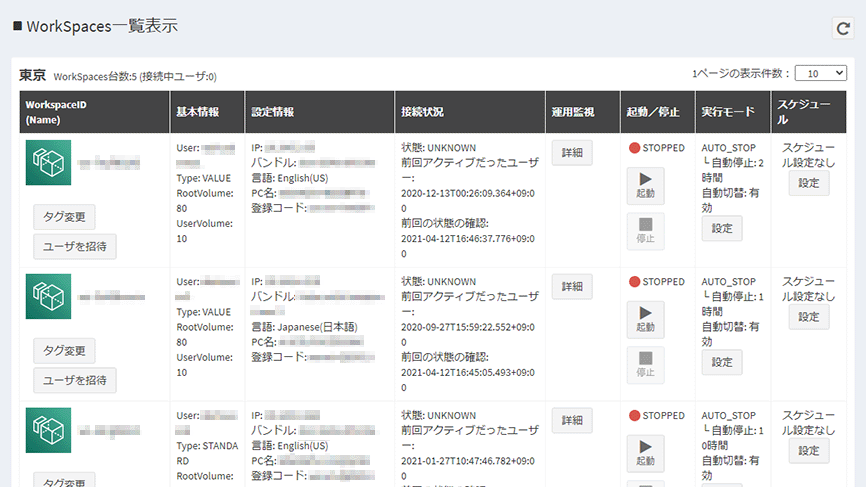Click the 起動/停止 column header
This screenshot has width=866, height=487.
pyautogui.click(x=658, y=112)
